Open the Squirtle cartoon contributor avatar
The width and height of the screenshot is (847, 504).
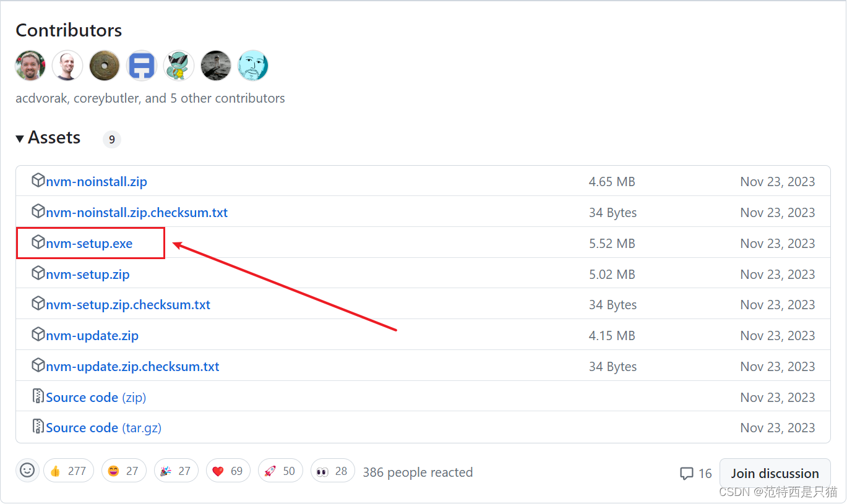click(179, 66)
